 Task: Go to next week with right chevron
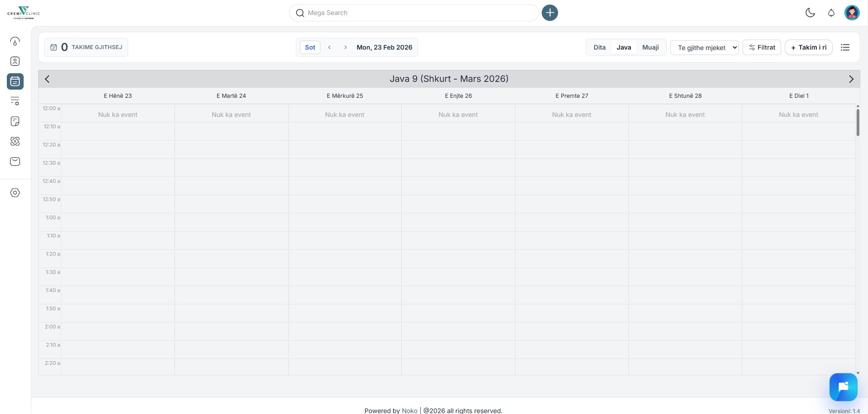point(851,79)
